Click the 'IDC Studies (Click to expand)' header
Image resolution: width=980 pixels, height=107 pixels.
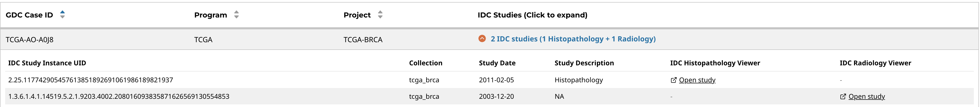coord(532,15)
